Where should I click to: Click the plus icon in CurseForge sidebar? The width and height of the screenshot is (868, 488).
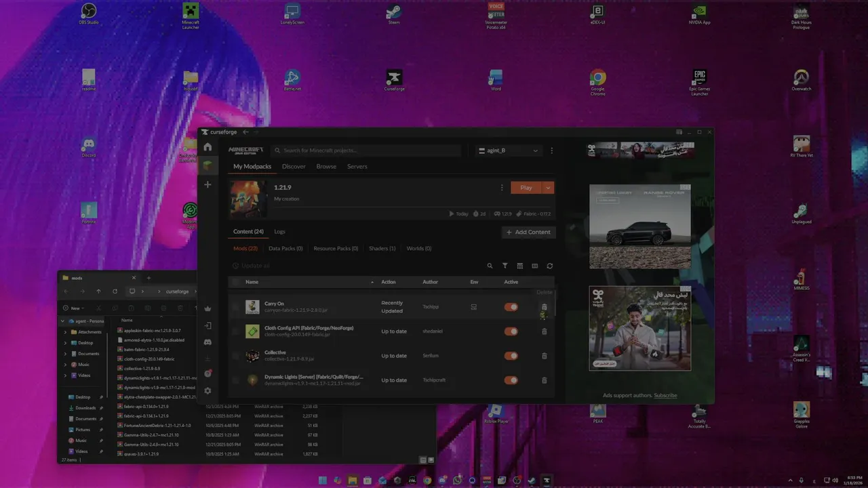tap(208, 184)
